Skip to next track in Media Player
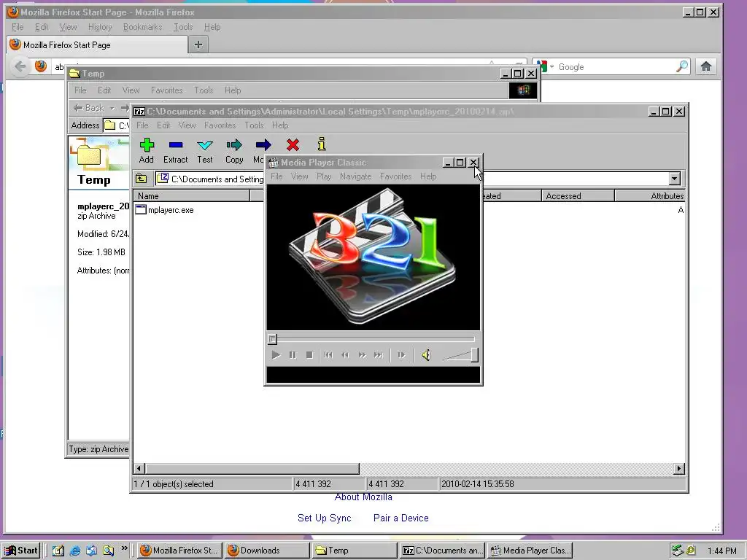747x560 pixels. 379,355
